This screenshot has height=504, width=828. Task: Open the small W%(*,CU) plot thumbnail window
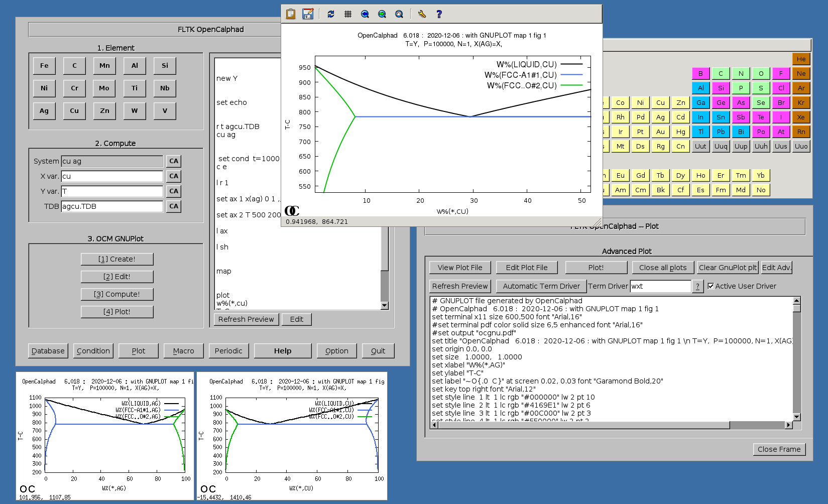click(x=292, y=436)
